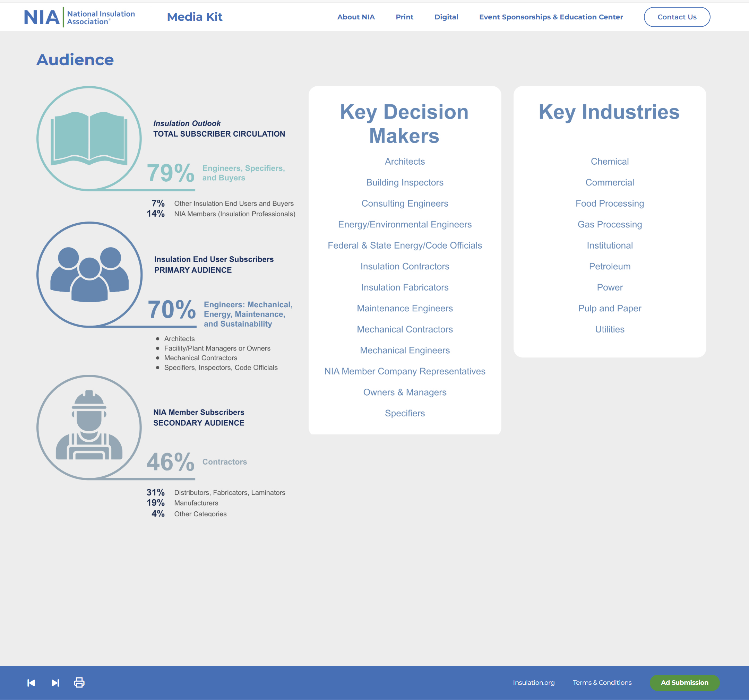749x700 pixels.
Task: Click the open book circle icon
Action: (89, 139)
